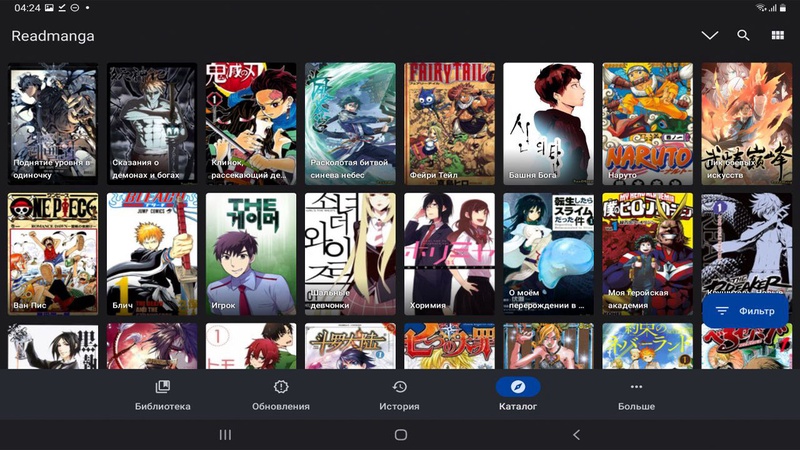Expand the Readmanga source dropdown chevron

[710, 35]
